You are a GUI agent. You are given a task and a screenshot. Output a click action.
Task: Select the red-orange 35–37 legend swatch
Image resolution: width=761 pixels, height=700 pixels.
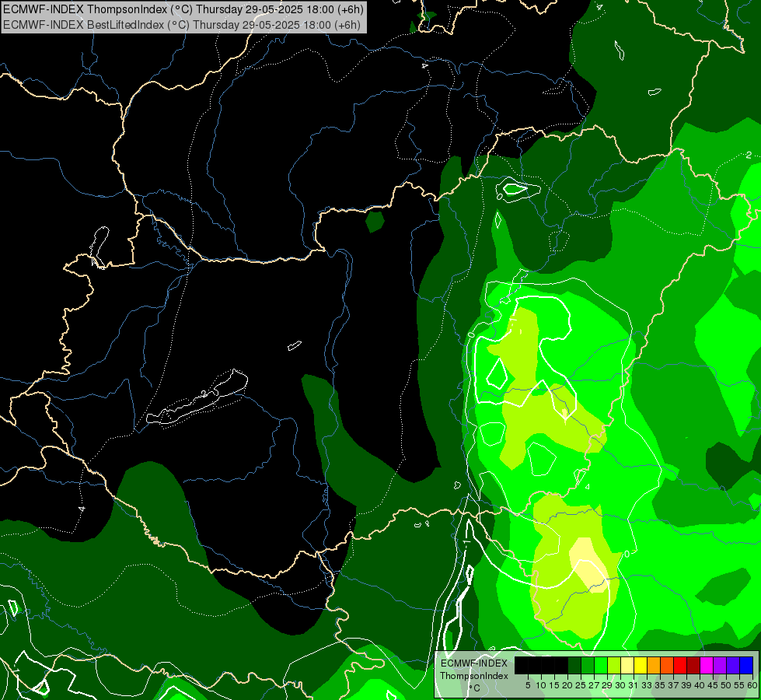click(667, 665)
